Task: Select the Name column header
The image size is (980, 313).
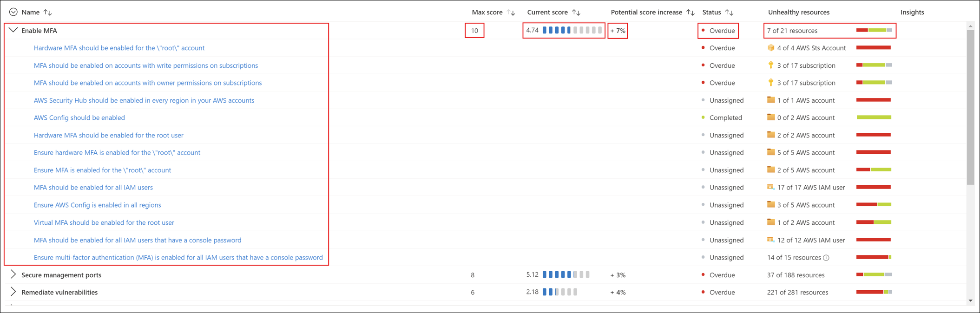Action: tap(31, 12)
